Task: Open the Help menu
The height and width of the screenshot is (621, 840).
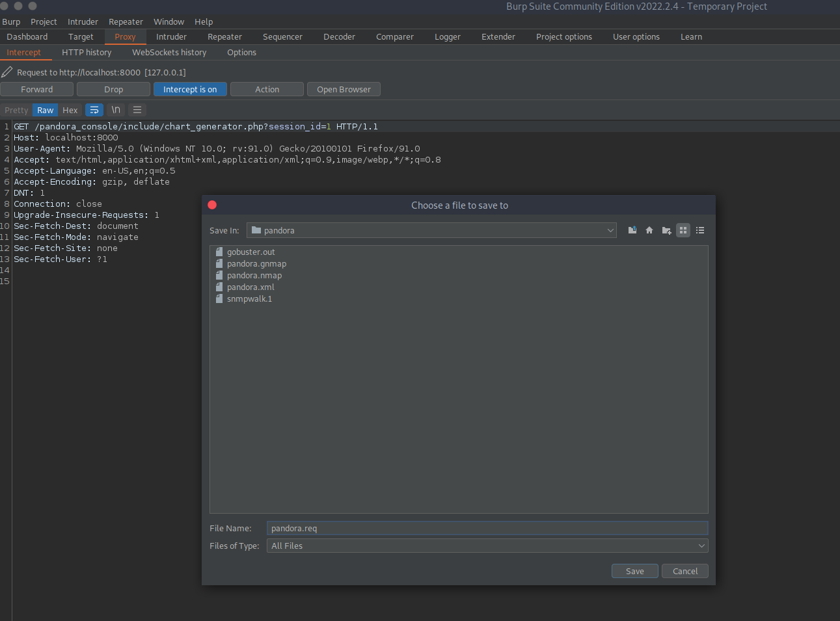Action: click(204, 21)
